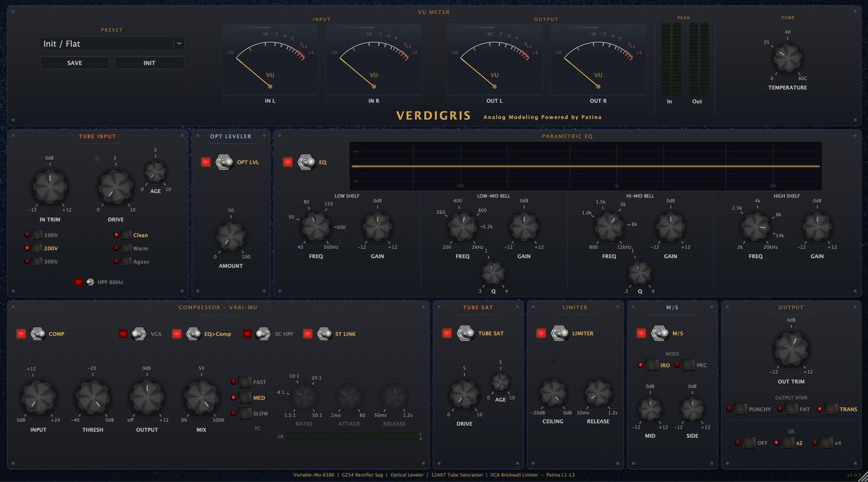The width and height of the screenshot is (868, 482).
Task: Turn oversampling OFF
Action: (x=749, y=443)
